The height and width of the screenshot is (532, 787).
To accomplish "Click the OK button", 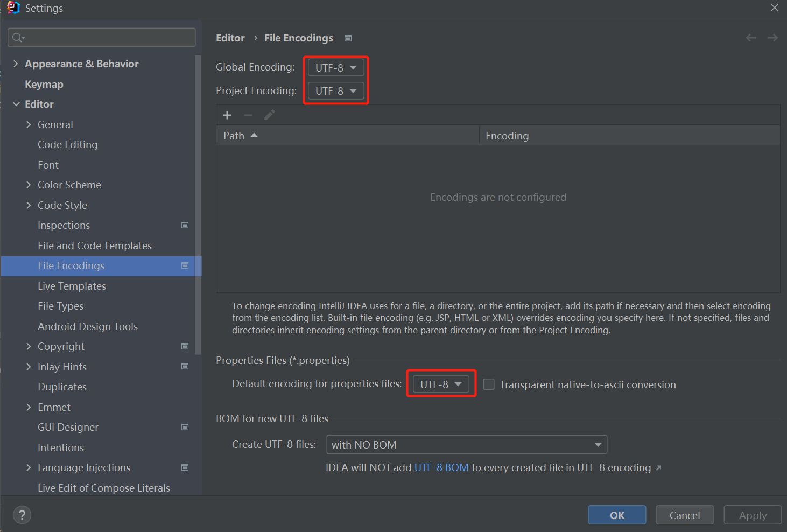I will tap(617, 515).
